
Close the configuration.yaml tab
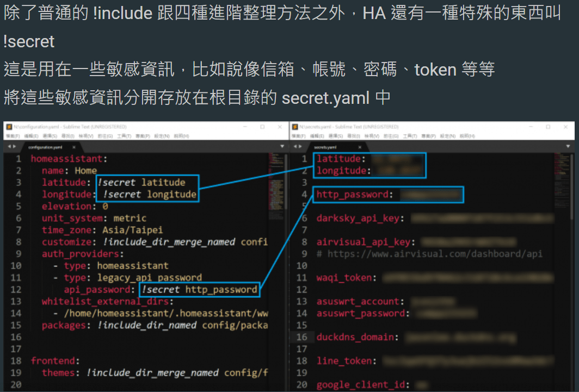coord(74,147)
